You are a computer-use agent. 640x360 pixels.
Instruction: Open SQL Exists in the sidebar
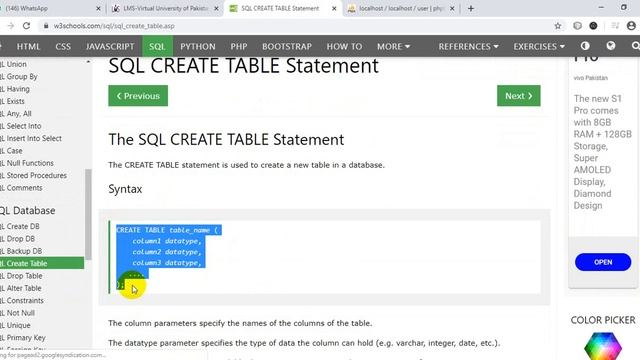41,101
